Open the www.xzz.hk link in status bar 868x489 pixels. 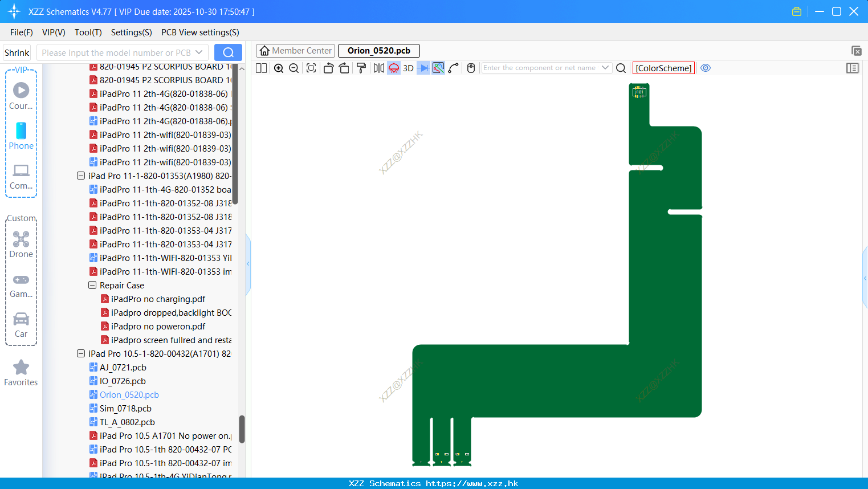point(472,483)
